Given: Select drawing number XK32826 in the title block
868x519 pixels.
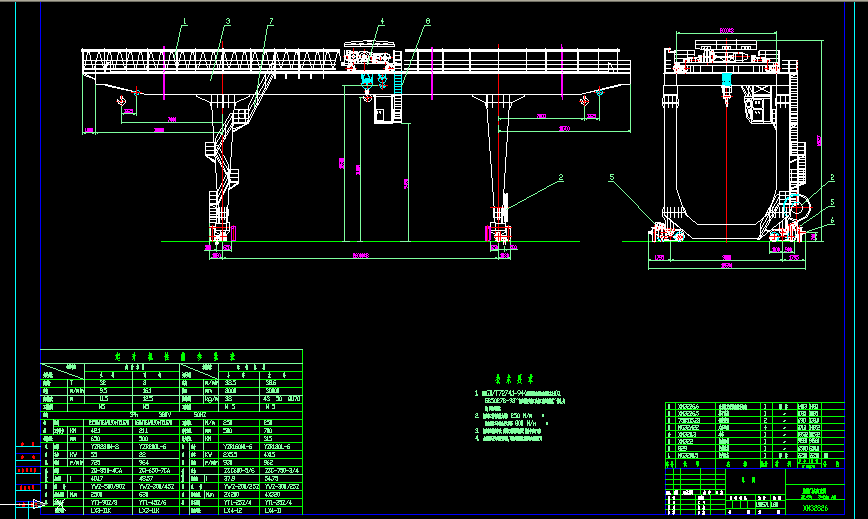Looking at the screenshot, I should 815,508.
